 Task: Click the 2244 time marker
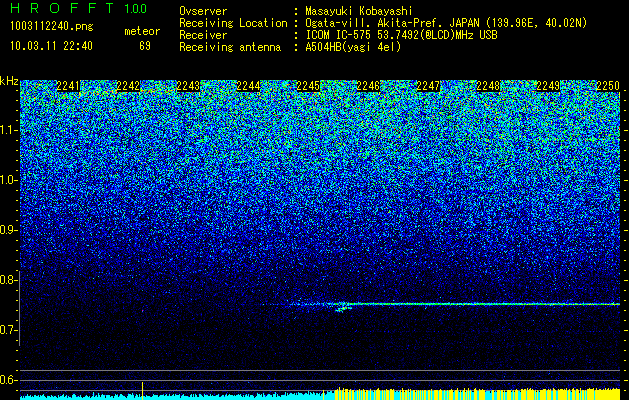(248, 86)
